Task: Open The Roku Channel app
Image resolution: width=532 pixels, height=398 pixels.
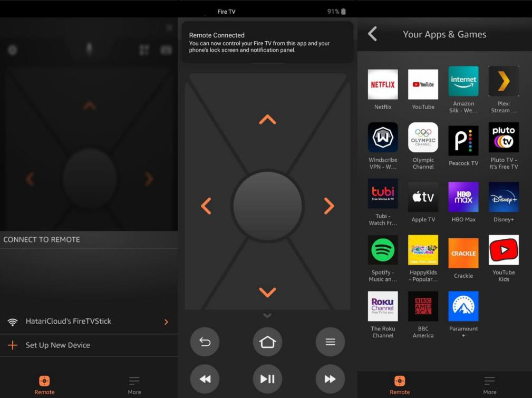Action: [383, 306]
